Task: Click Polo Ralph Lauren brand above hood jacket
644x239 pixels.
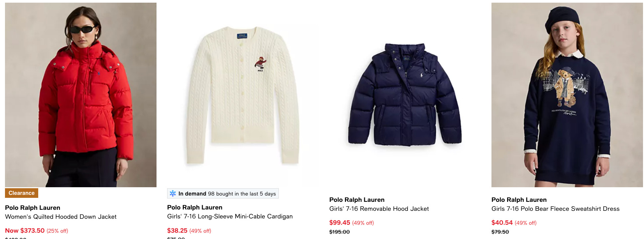Action: point(357,200)
